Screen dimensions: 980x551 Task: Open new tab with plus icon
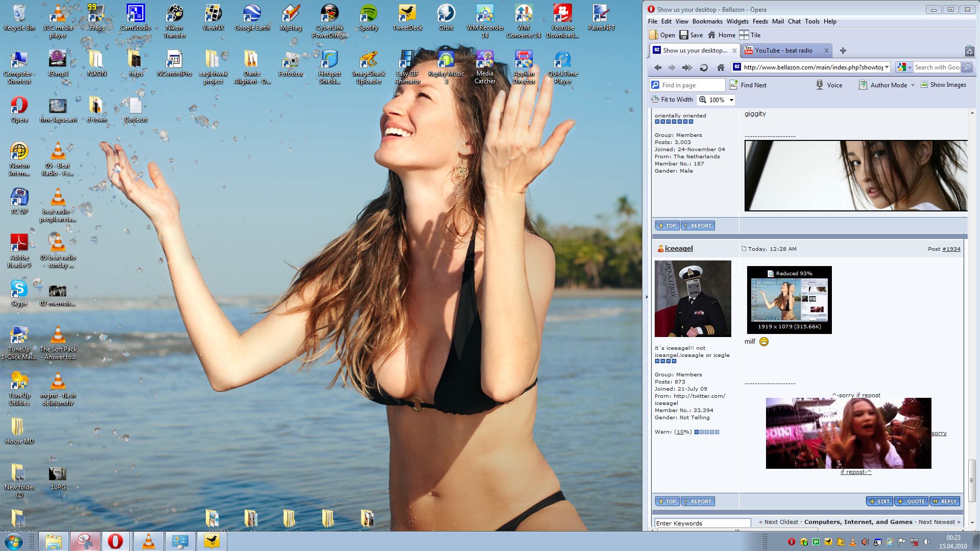point(843,51)
